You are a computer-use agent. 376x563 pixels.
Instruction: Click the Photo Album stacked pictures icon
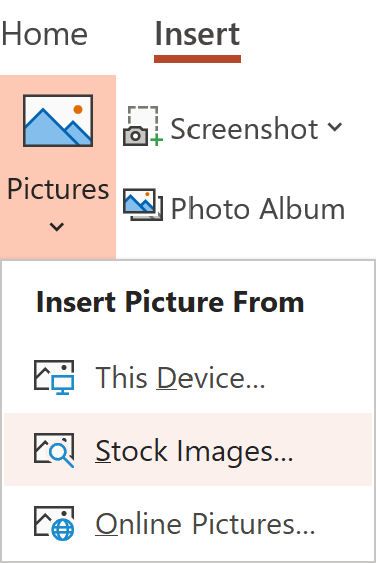tap(143, 204)
